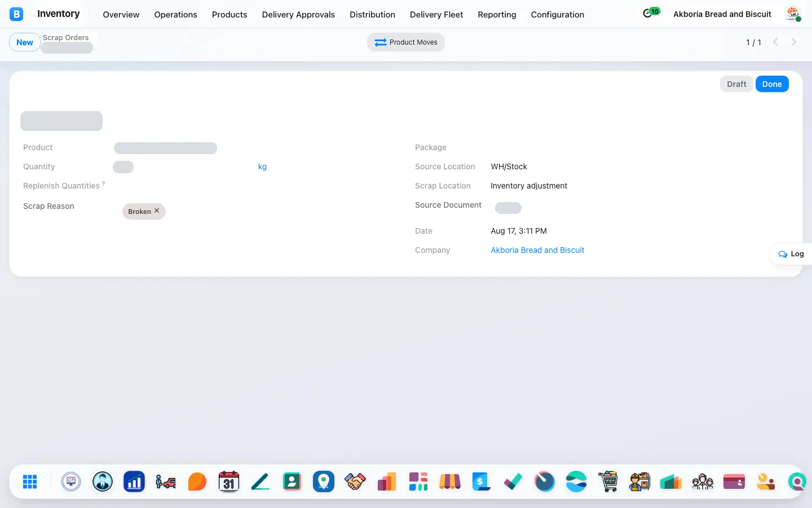Screen dimensions: 812x508
Task: Launch the handshake app in dock
Action: [355, 481]
